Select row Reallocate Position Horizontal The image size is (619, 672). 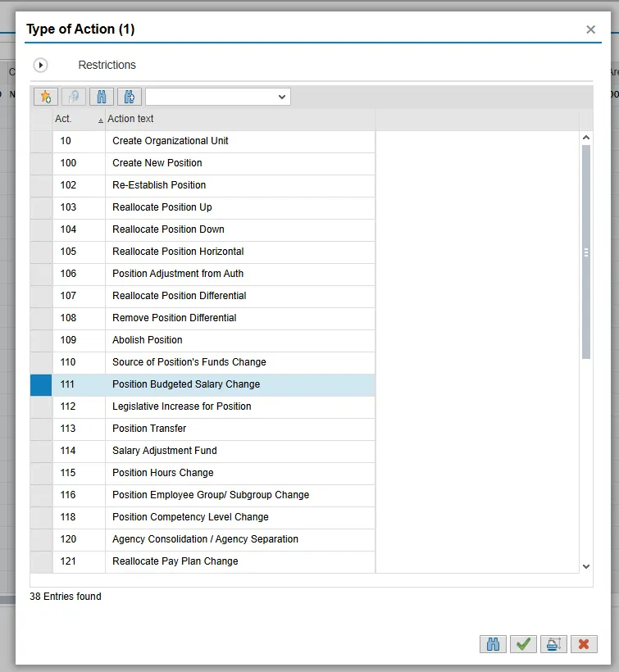pyautogui.click(x=203, y=252)
